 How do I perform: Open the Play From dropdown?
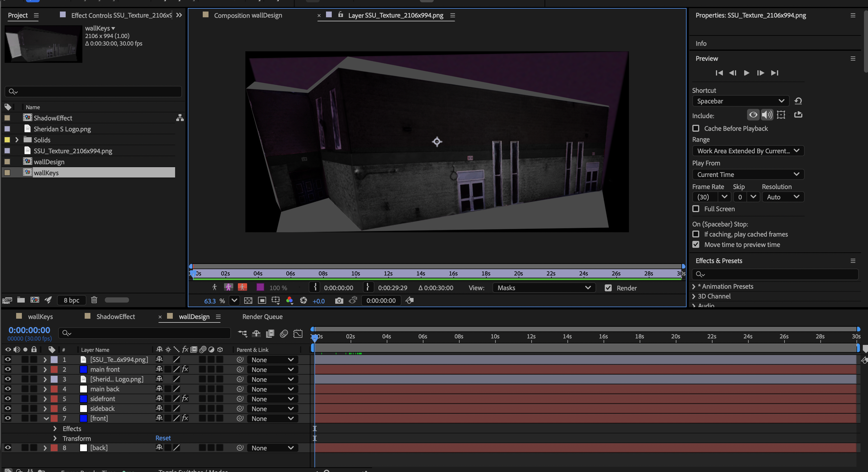[747, 174]
